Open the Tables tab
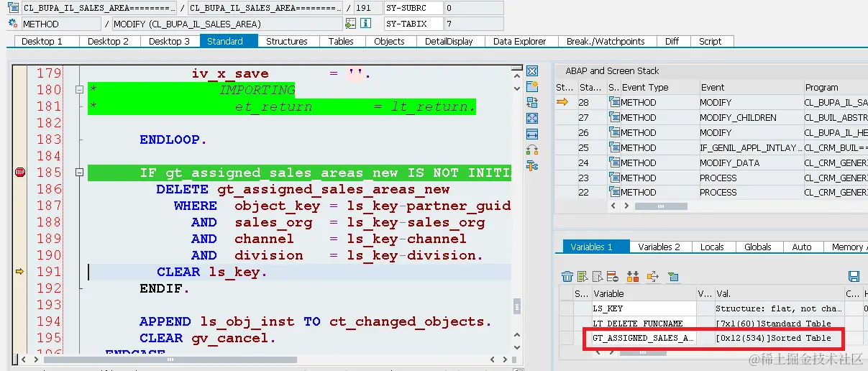Screen dimensions: 868x371 341,41
